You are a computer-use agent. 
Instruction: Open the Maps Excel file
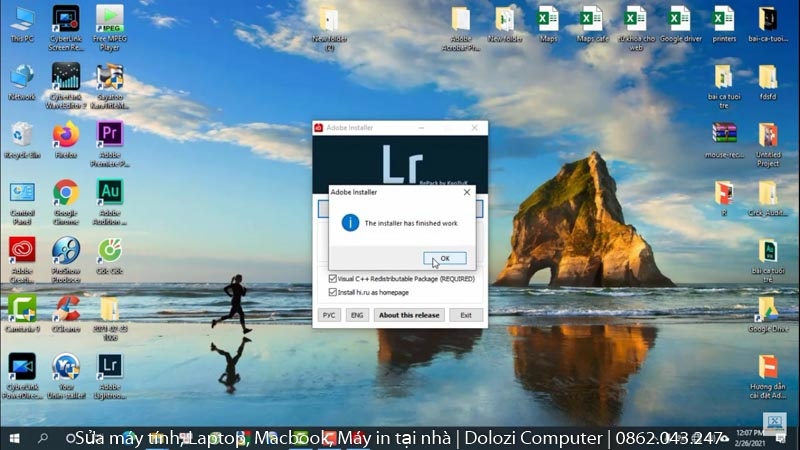(x=548, y=24)
